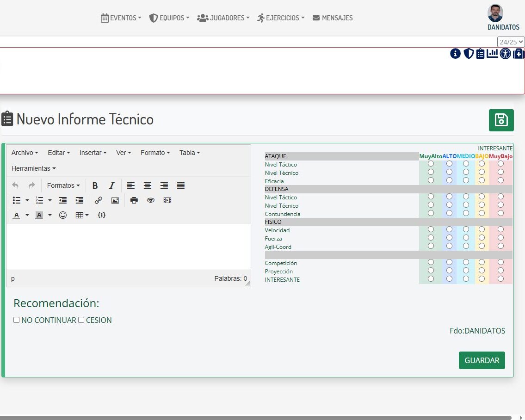Click the info circle icon
525x420 pixels.
455,54
